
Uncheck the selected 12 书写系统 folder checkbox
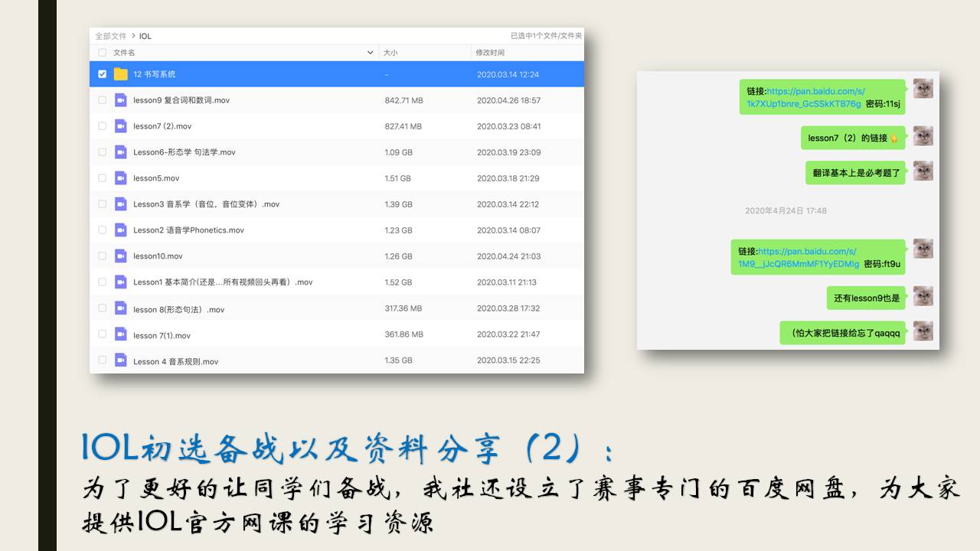102,74
